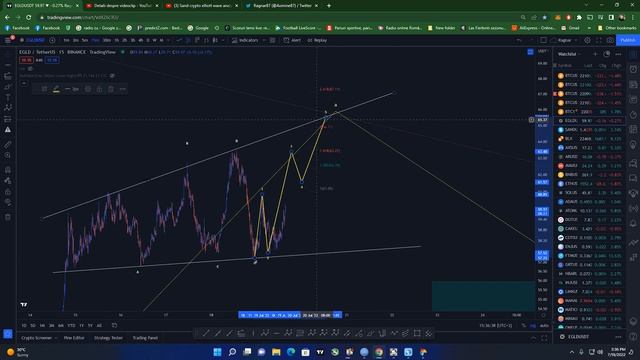Viewport: 640px width, 360px height.
Task: Select the 30m timeframe
Action: click(107, 40)
